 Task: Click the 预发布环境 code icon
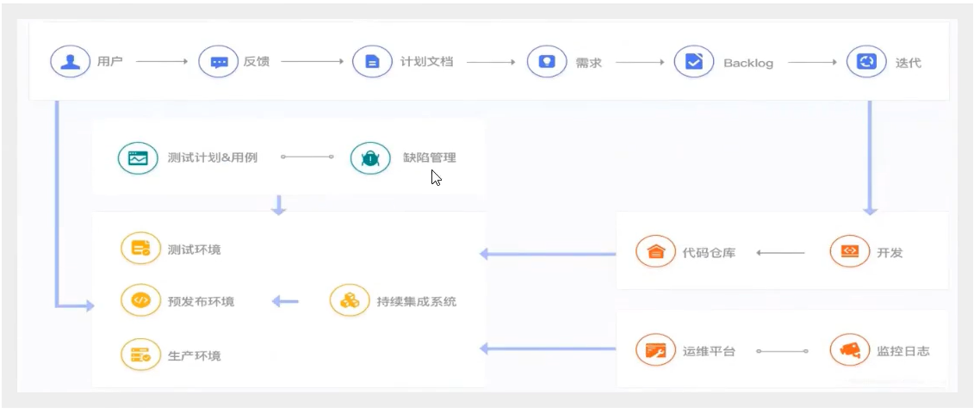click(140, 301)
